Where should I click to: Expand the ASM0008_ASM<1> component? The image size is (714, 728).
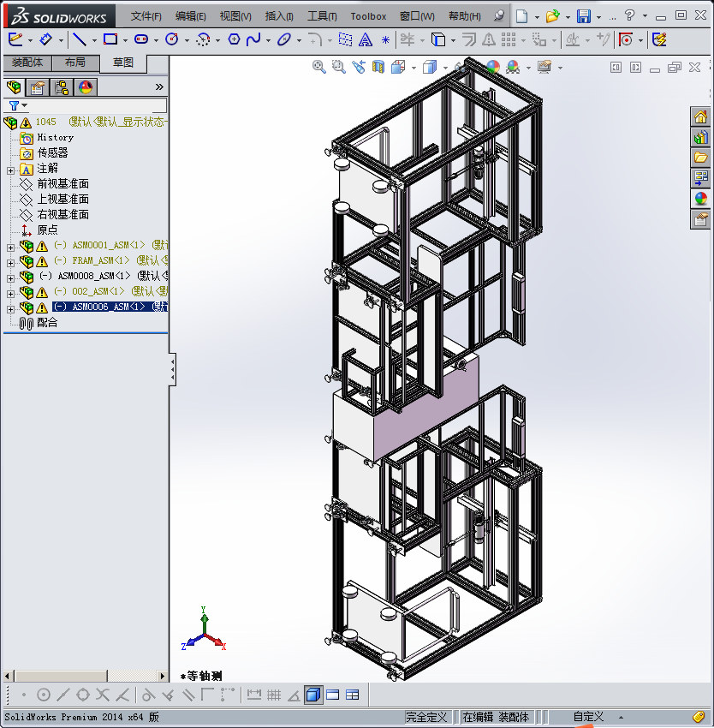[10, 278]
